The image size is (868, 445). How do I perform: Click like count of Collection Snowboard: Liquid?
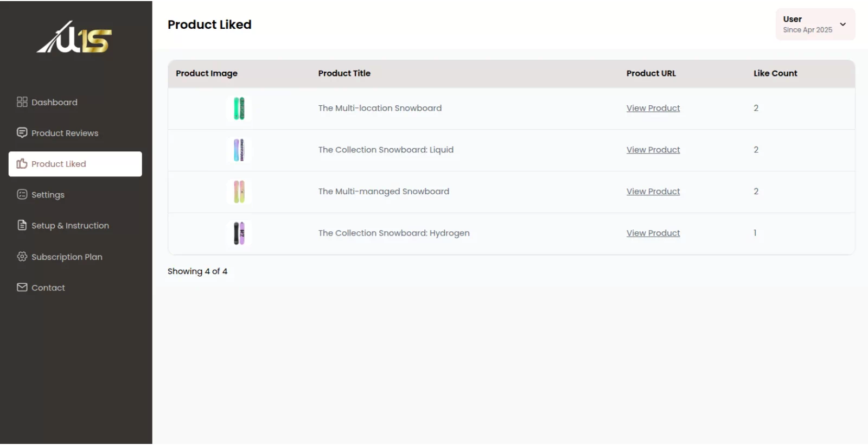[x=756, y=150]
